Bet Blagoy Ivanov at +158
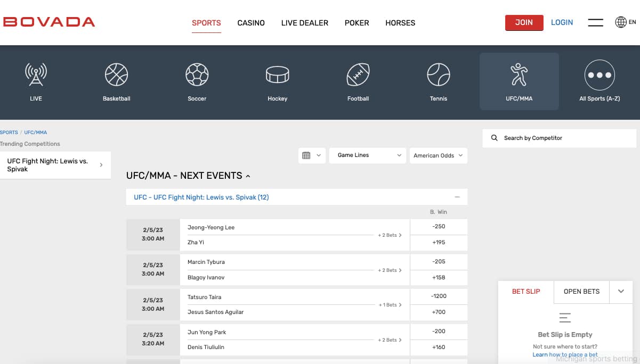This screenshot has height=364, width=640. click(x=439, y=278)
